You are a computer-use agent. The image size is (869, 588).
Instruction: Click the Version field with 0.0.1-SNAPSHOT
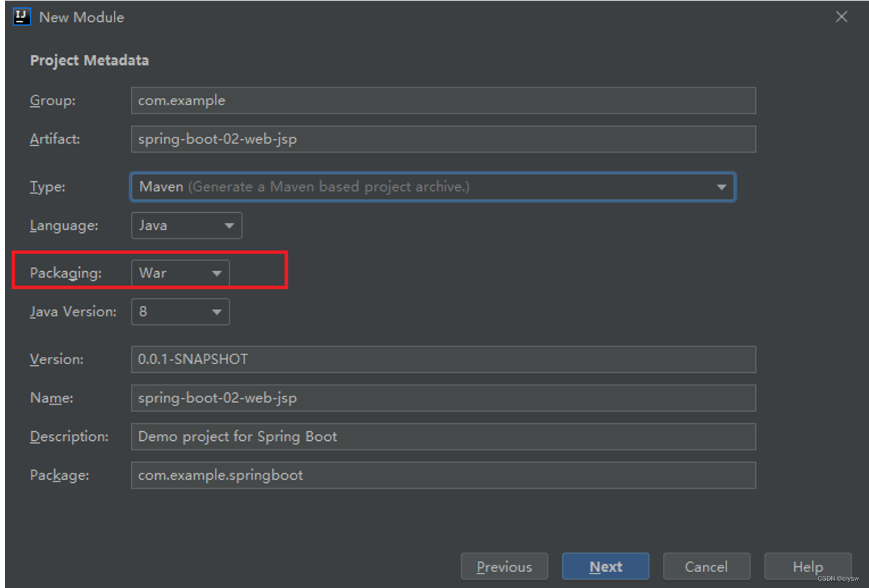[x=444, y=359]
